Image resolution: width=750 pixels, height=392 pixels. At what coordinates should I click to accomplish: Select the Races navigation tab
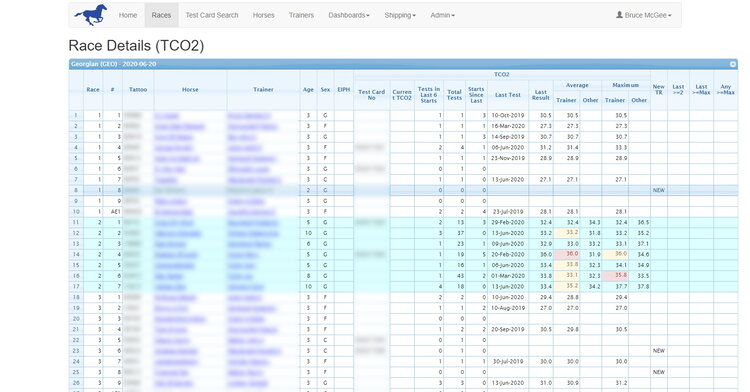[x=161, y=15]
